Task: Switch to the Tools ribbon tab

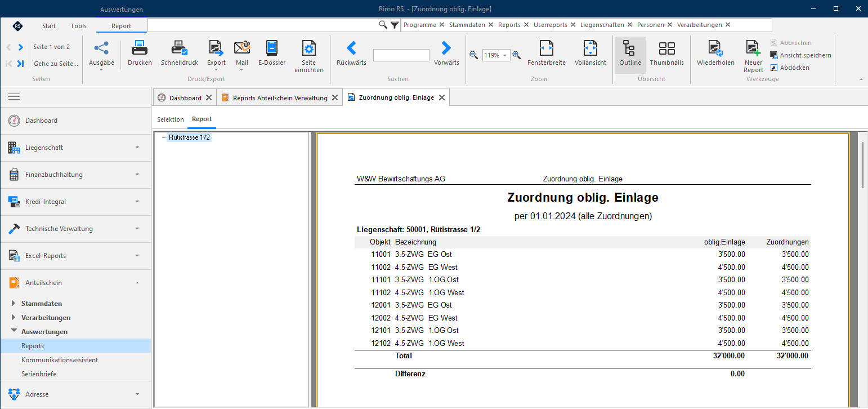Action: (x=79, y=26)
